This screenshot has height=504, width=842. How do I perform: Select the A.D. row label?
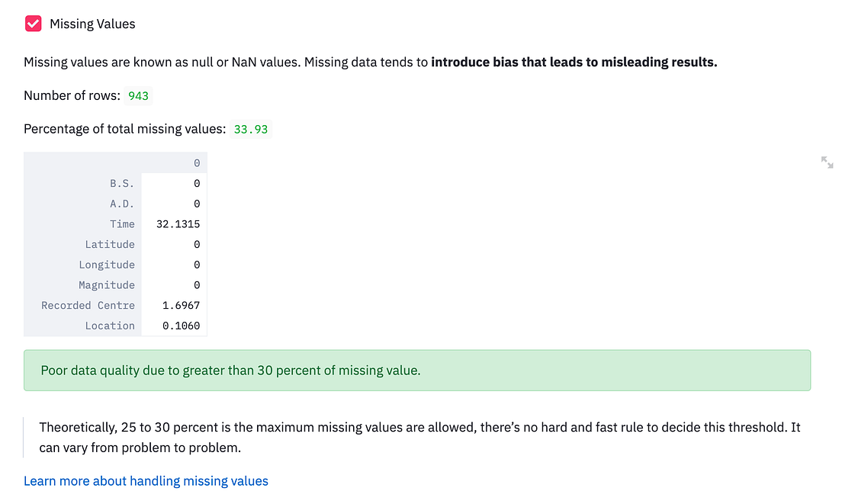[122, 204]
